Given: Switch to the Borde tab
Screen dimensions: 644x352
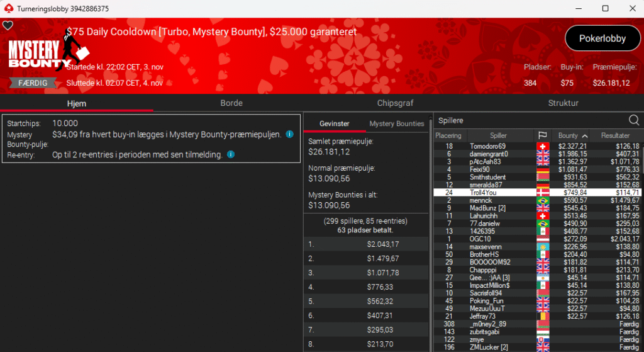Looking at the screenshot, I should (231, 103).
